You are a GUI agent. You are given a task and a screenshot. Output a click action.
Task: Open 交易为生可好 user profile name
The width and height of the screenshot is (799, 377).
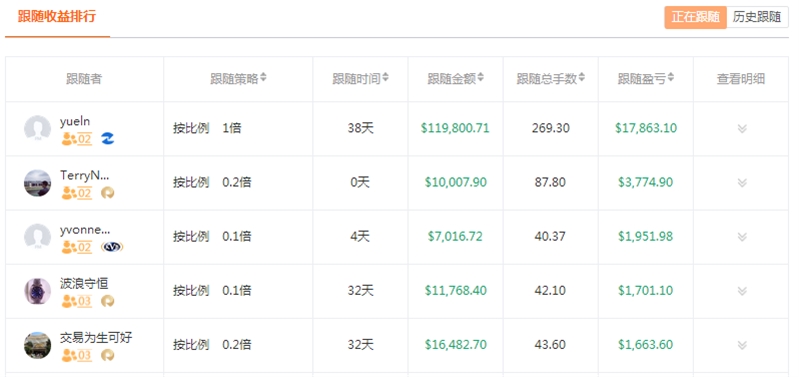coord(96,338)
